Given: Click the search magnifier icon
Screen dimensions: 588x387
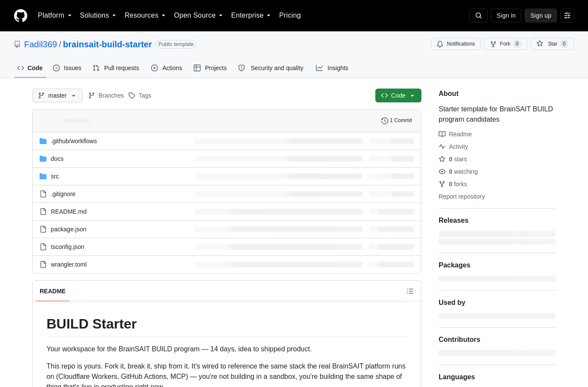Looking at the screenshot, I should coord(479,15).
